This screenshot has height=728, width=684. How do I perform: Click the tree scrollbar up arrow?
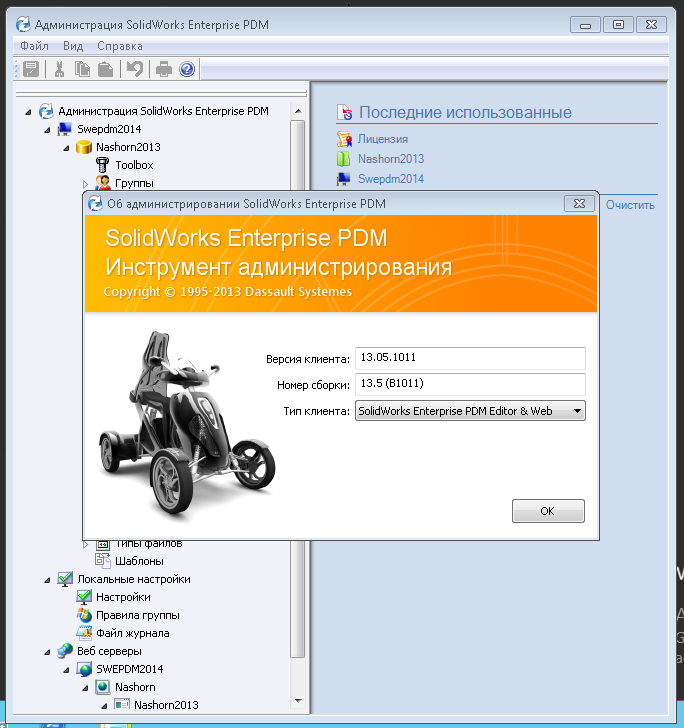click(x=298, y=111)
